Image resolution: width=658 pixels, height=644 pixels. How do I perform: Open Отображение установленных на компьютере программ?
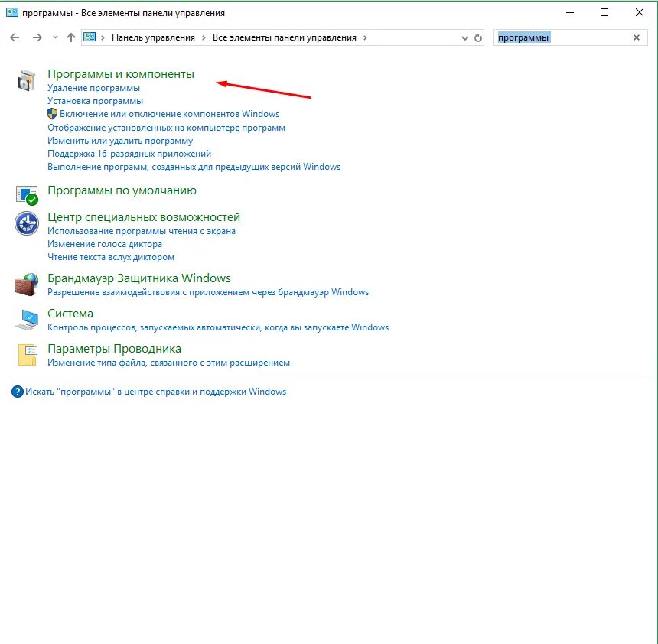(166, 128)
